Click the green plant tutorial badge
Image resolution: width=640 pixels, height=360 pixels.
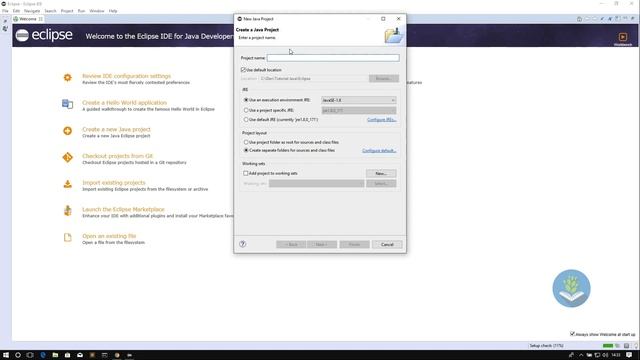[571, 288]
